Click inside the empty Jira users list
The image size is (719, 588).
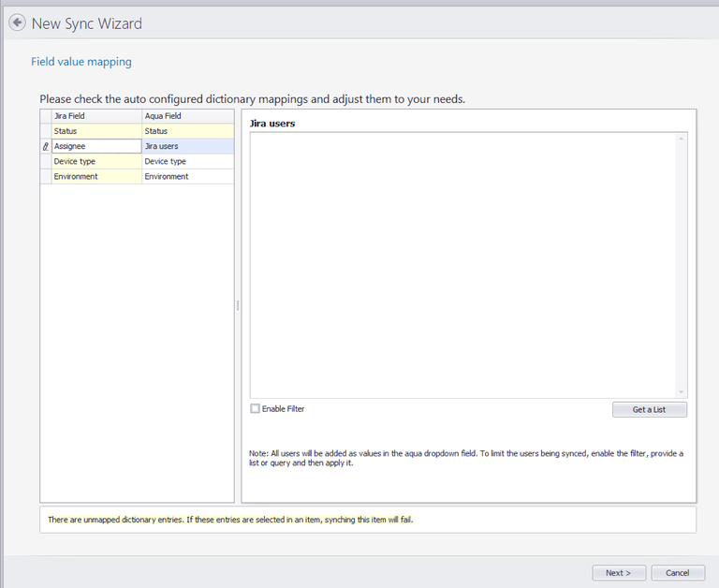pos(462,264)
